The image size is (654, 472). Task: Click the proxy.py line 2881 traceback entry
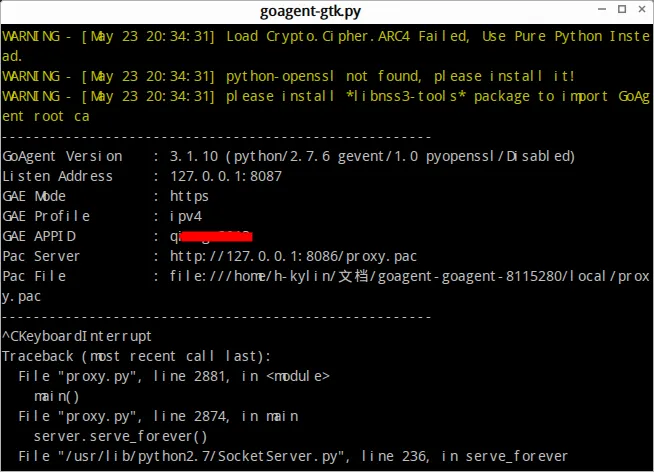[x=174, y=377]
